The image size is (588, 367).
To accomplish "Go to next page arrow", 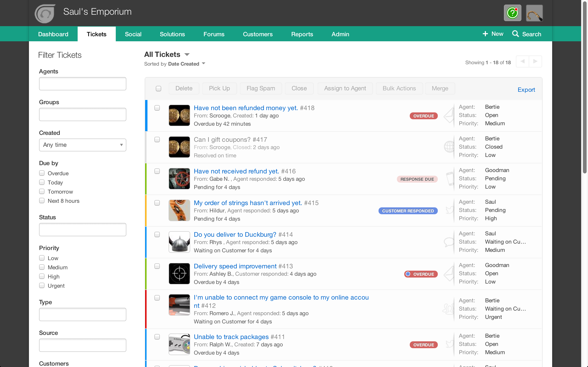I will pyautogui.click(x=535, y=61).
